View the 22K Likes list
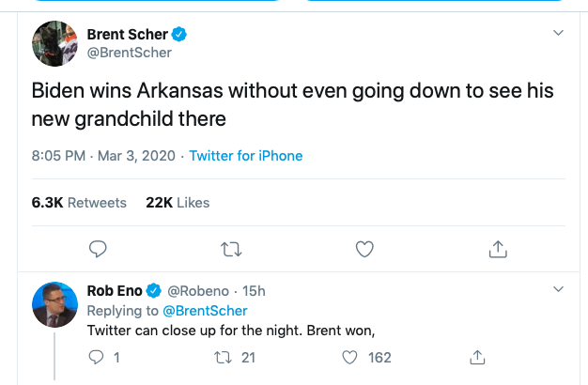 click(x=178, y=202)
